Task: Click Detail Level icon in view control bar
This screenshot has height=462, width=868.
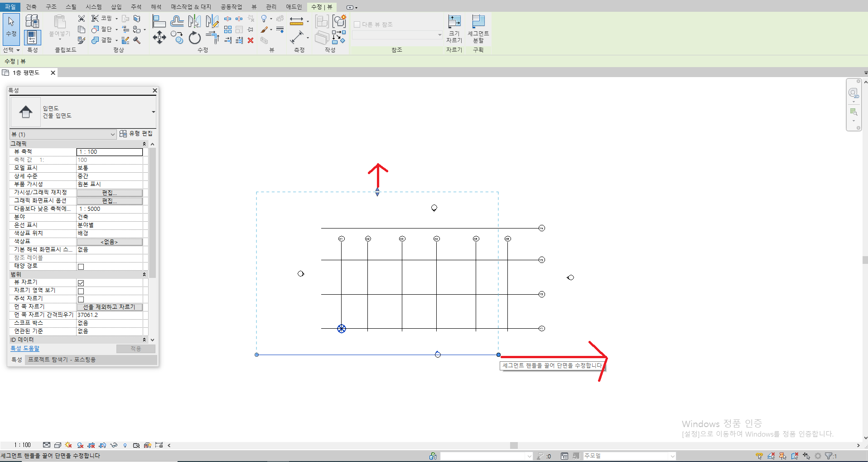Action: click(47, 445)
